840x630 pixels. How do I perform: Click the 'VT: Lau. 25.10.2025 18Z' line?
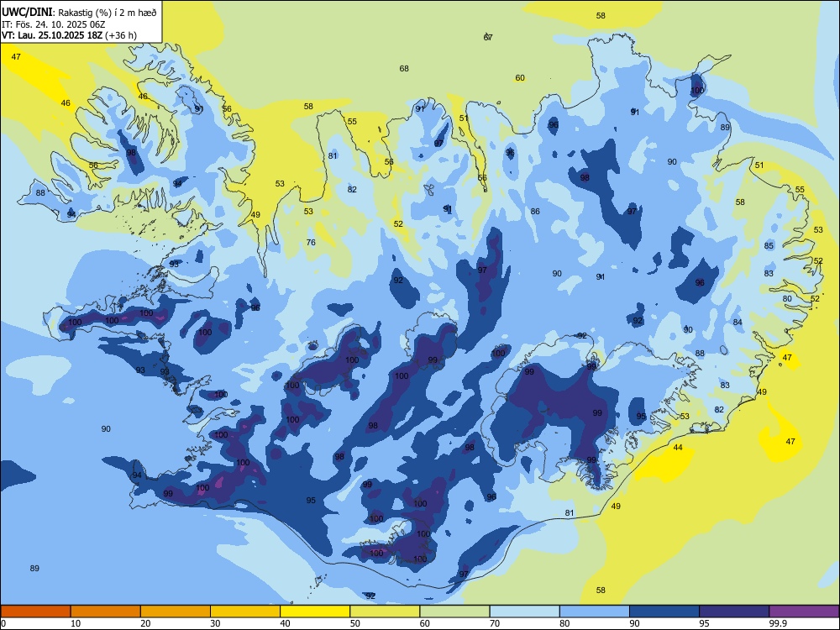[x=53, y=35]
